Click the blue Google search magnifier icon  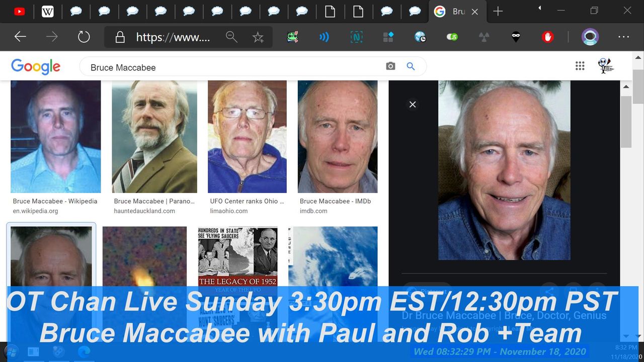(411, 66)
